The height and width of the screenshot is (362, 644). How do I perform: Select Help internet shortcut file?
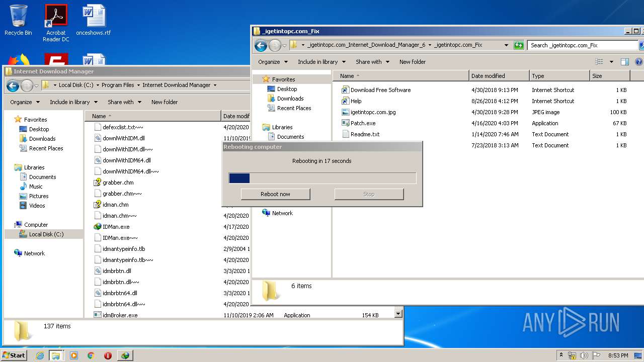(x=356, y=101)
